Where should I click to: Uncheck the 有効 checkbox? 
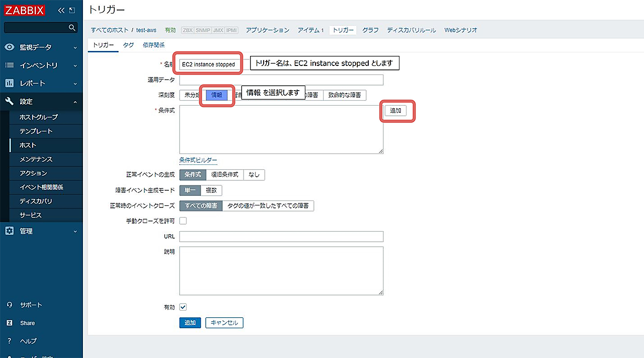point(183,307)
